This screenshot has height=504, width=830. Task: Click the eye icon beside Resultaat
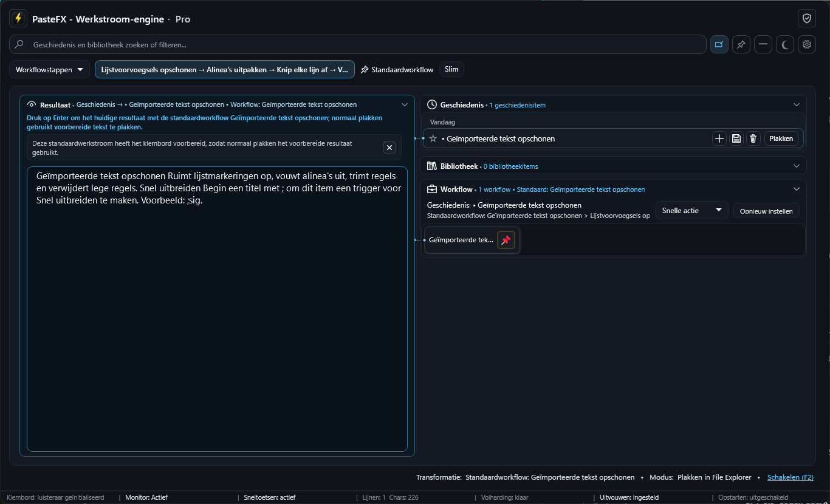[32, 104]
